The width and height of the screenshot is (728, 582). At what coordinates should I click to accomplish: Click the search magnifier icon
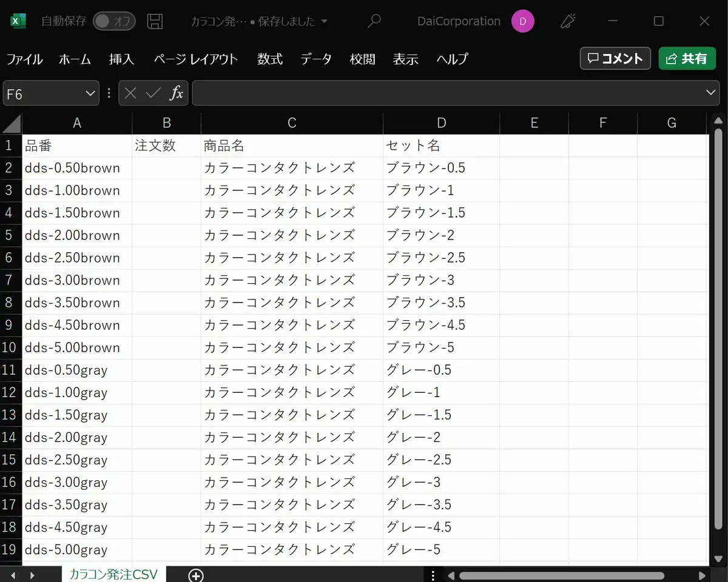[374, 21]
